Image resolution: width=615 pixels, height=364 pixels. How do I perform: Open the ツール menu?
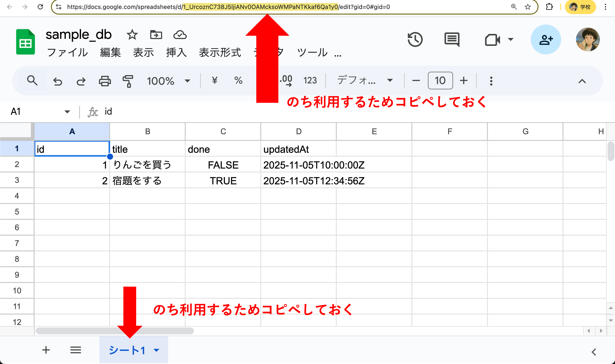312,53
